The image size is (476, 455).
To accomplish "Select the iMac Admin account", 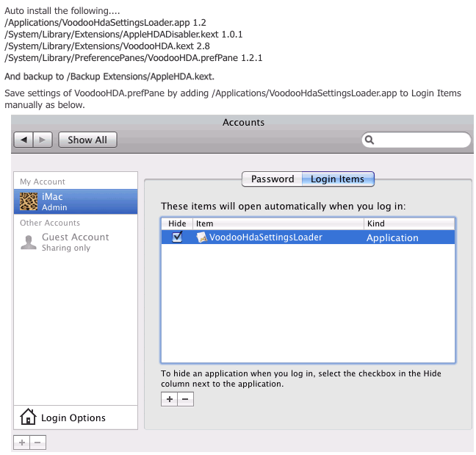I will pos(76,201).
